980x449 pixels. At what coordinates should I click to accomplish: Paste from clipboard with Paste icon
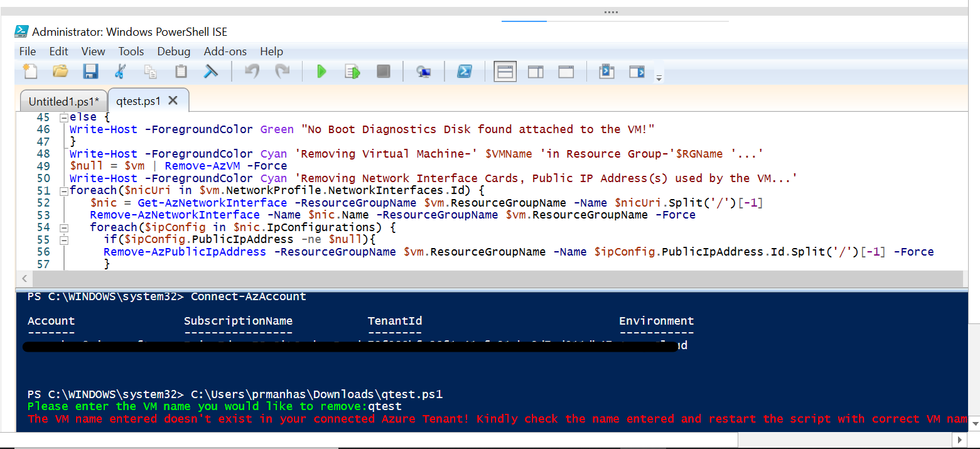coord(181,72)
